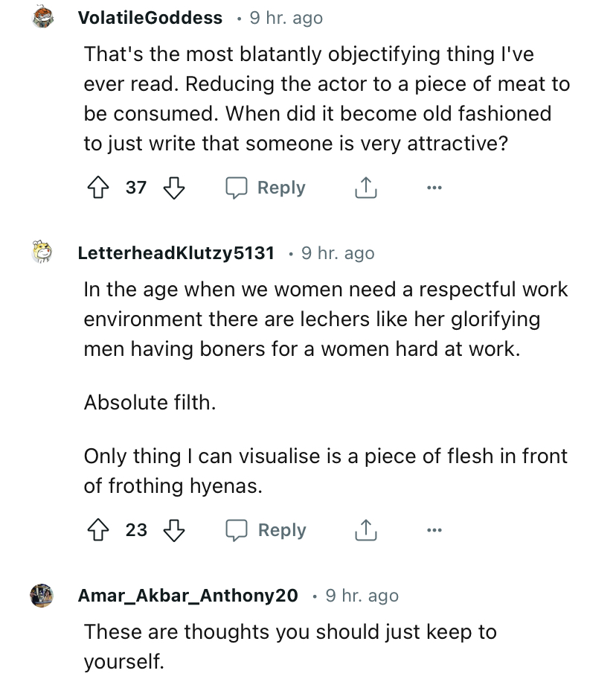This screenshot has width=616, height=685.
Task: Click the 'Absolute filth.' comment text
Action: tap(150, 403)
